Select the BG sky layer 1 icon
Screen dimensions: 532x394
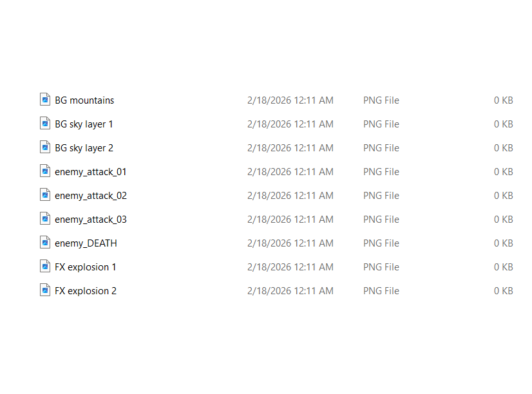point(45,124)
